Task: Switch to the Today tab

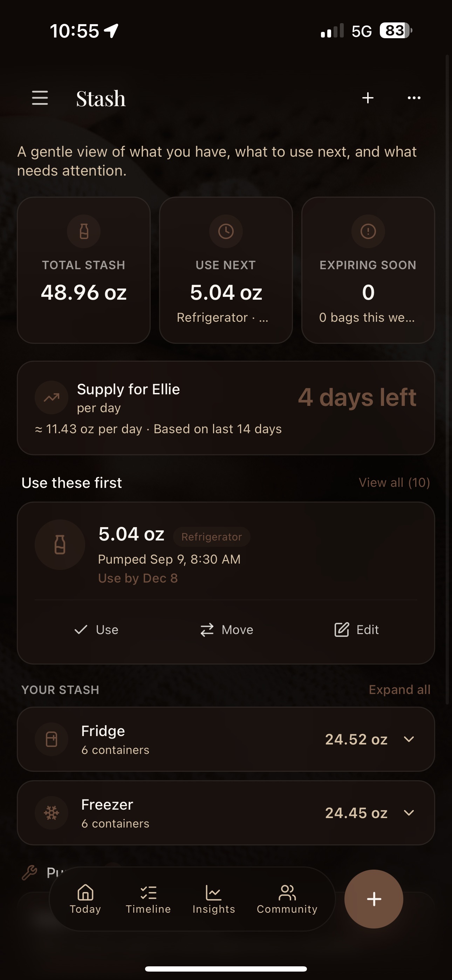Action: [x=85, y=899]
